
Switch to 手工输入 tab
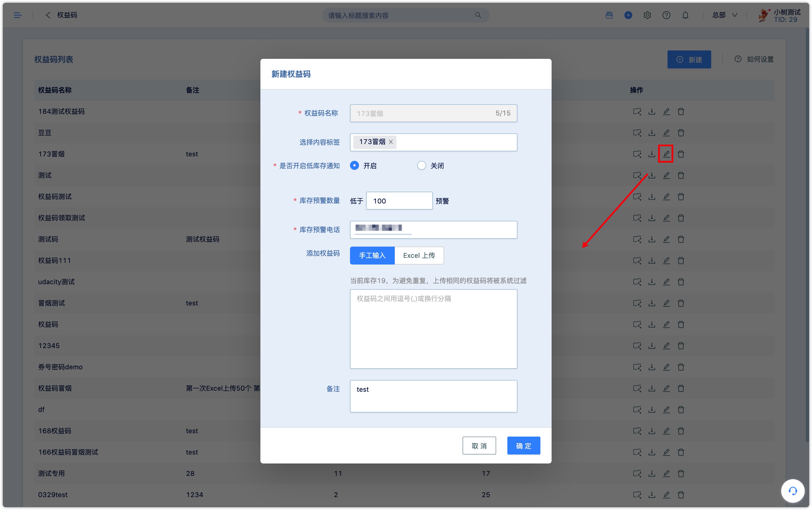pos(372,255)
